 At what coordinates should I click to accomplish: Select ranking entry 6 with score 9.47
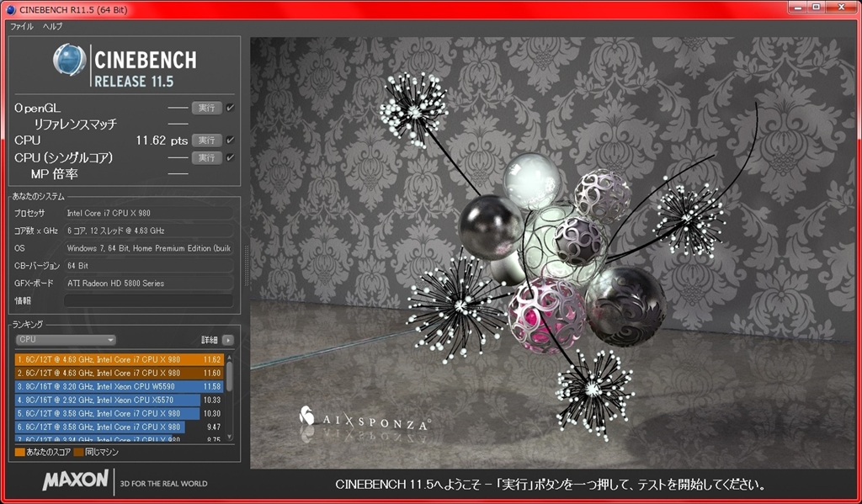(x=120, y=427)
